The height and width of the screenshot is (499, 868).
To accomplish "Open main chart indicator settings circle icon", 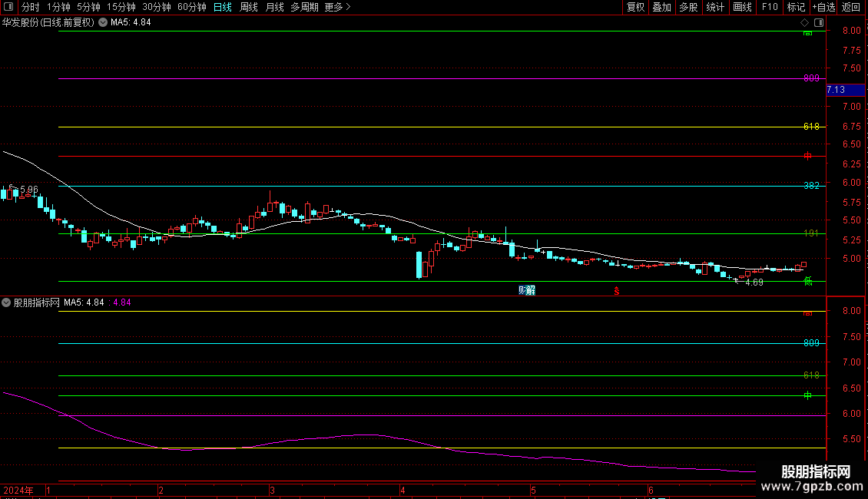I will coord(103,22).
